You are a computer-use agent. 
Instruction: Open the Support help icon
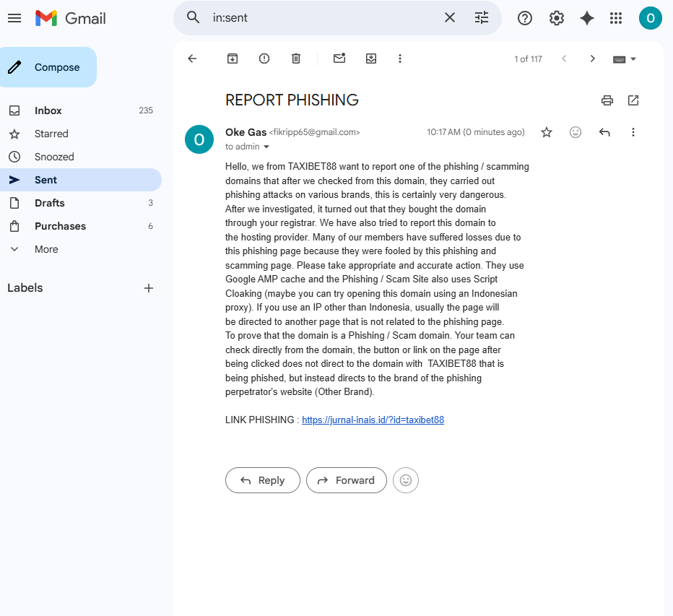[524, 18]
